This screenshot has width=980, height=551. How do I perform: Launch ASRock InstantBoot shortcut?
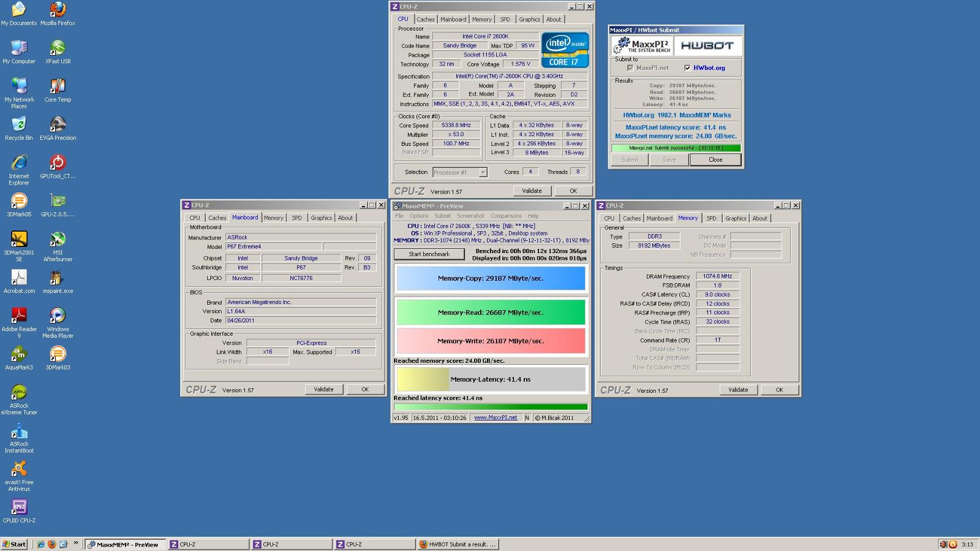18,438
